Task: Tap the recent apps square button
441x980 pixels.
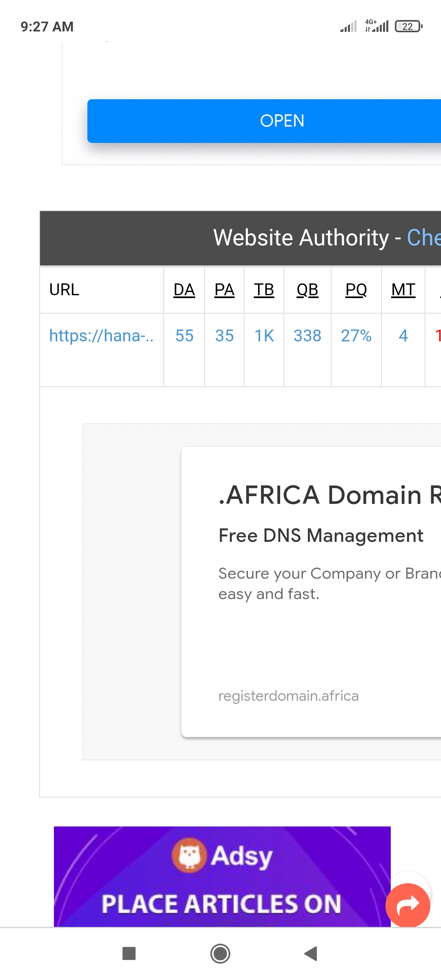Action: pyautogui.click(x=129, y=954)
